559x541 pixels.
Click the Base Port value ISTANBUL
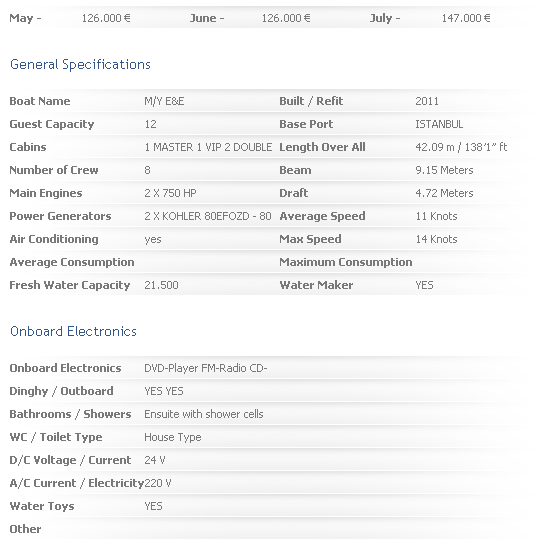pos(439,124)
